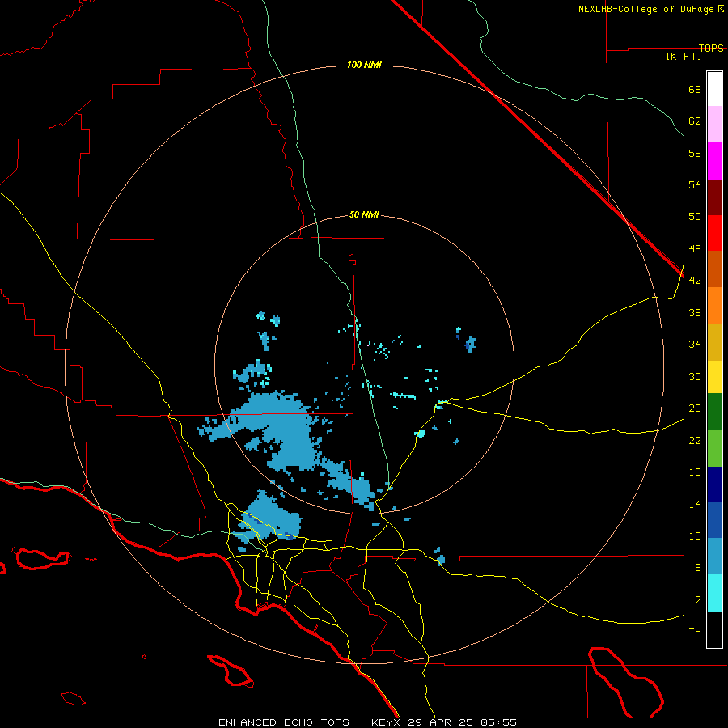Click the 26 value on the scale
The width and height of the screenshot is (728, 728).
[695, 408]
